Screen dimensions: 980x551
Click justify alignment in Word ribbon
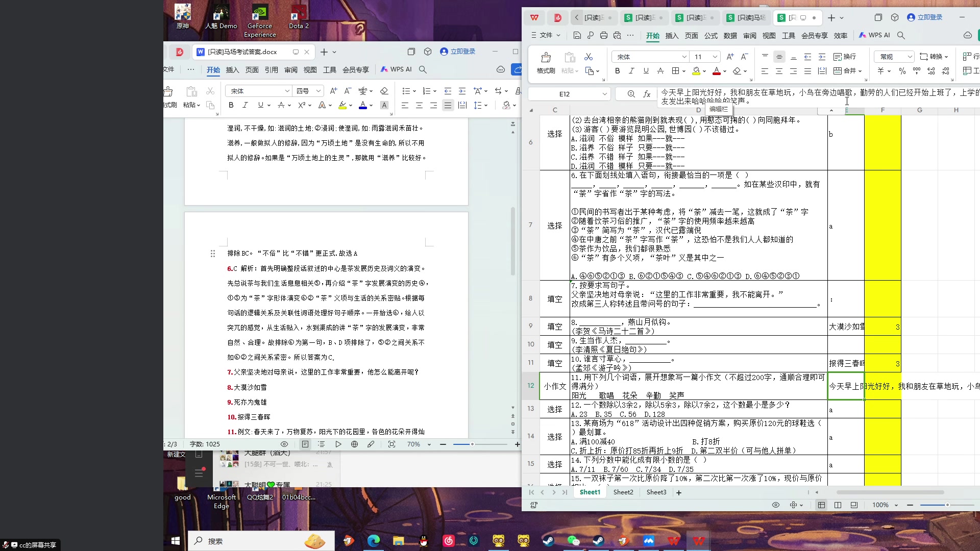coord(448,105)
